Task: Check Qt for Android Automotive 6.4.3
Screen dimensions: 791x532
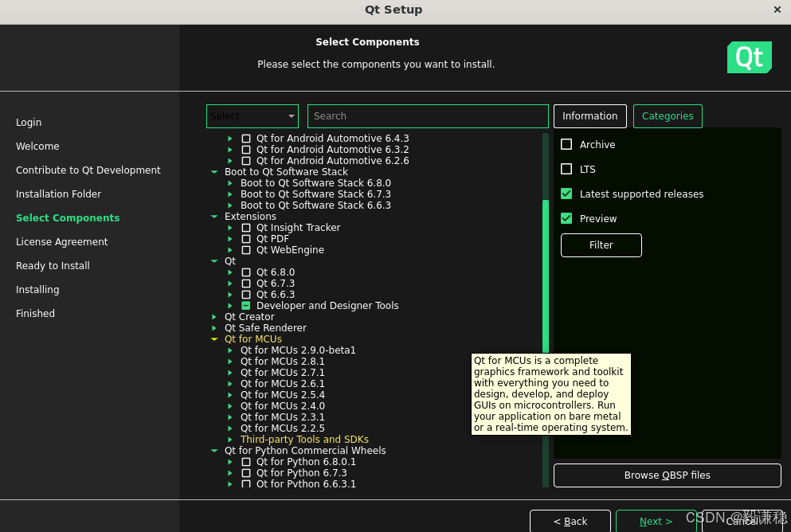Action: pos(246,138)
